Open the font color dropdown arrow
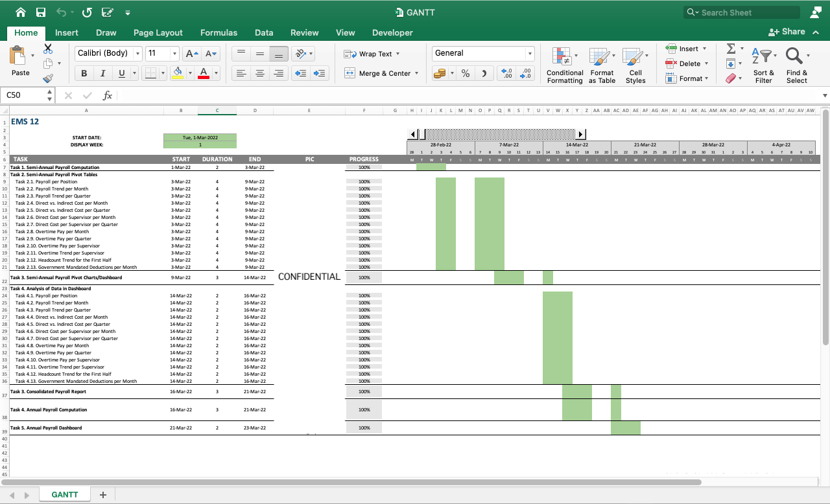 (x=216, y=74)
